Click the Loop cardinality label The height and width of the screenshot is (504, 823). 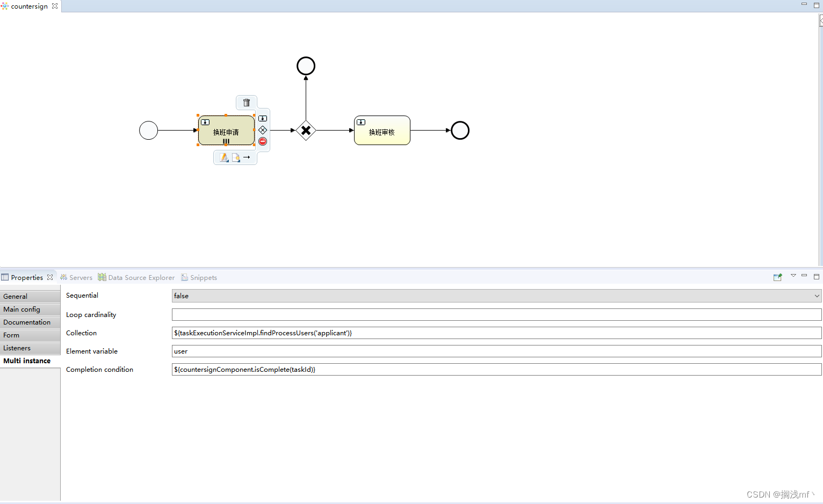pos(91,314)
